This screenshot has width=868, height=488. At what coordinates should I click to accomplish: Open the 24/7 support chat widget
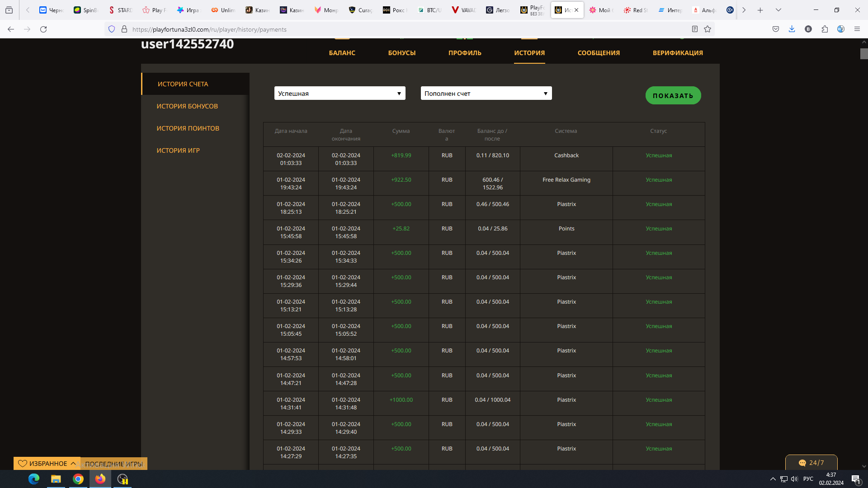click(x=811, y=463)
